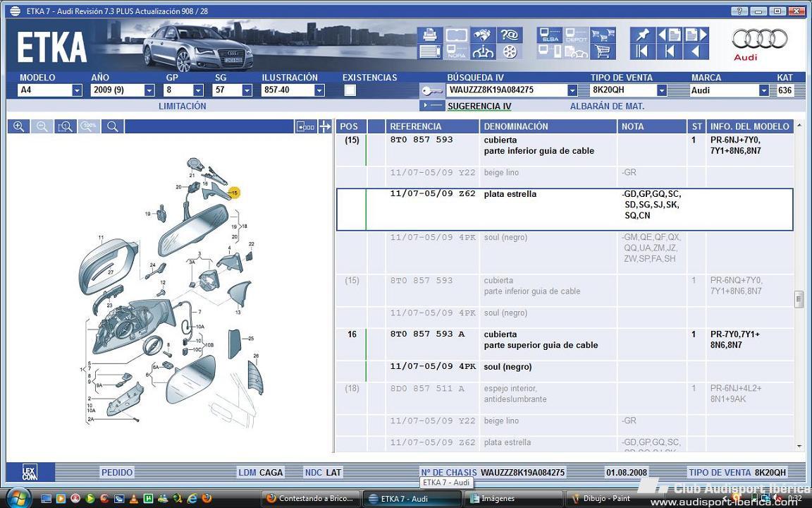Sort by the Referencia column header
Viewport: 812px width, 508px height.
[432, 126]
